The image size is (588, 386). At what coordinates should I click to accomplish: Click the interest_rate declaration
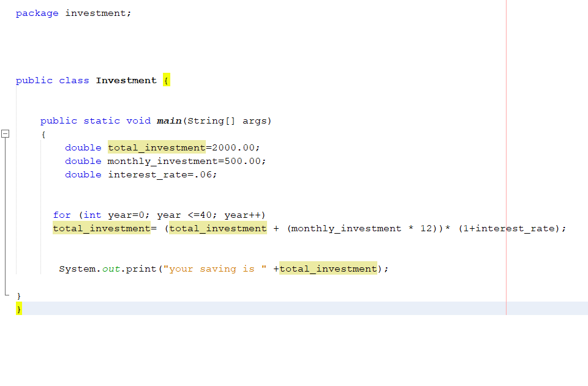(x=147, y=174)
